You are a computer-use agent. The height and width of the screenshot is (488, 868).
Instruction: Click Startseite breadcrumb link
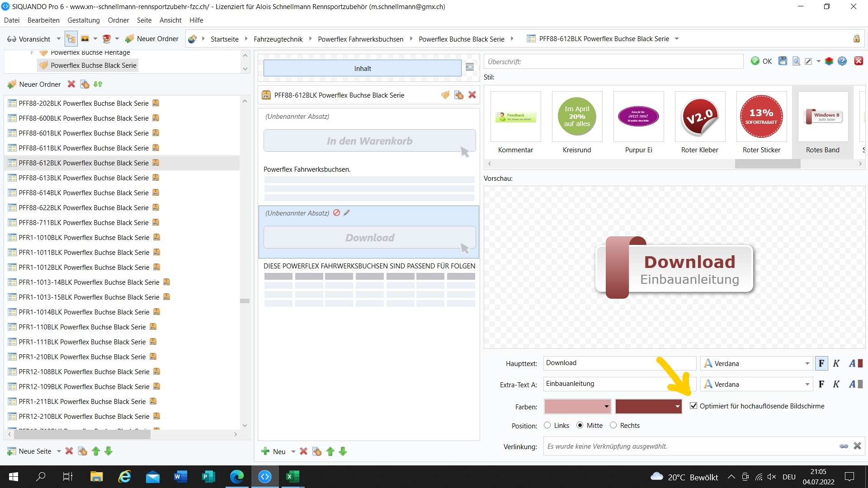(x=225, y=39)
